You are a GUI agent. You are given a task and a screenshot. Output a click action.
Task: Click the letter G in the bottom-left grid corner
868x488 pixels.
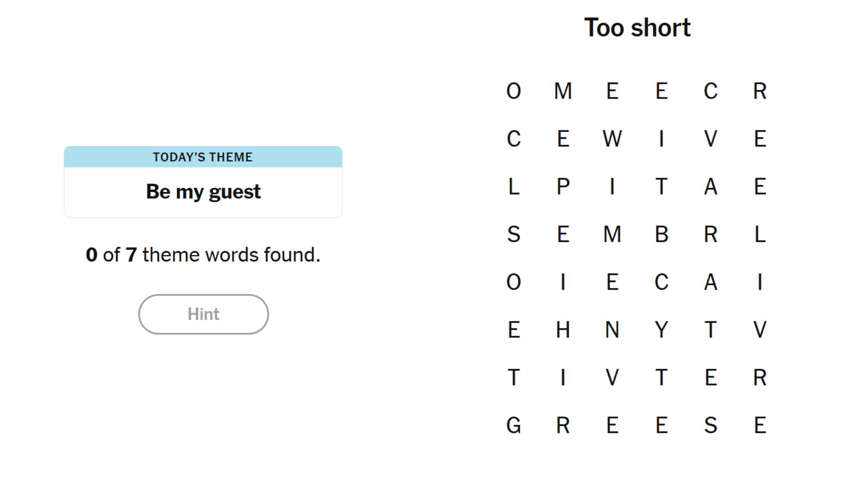point(514,424)
